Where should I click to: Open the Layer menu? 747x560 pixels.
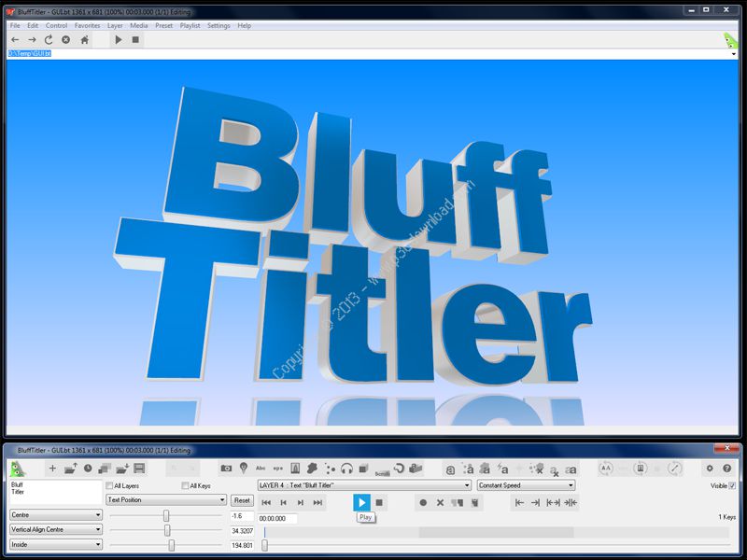(x=115, y=25)
